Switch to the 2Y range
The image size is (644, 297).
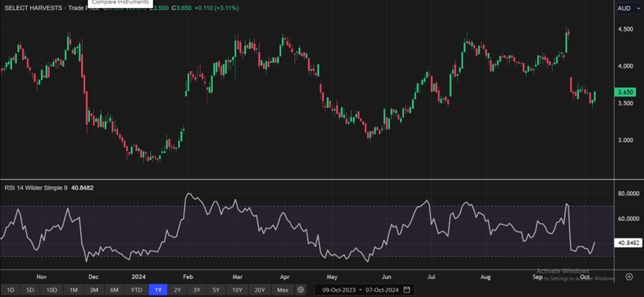coord(177,289)
